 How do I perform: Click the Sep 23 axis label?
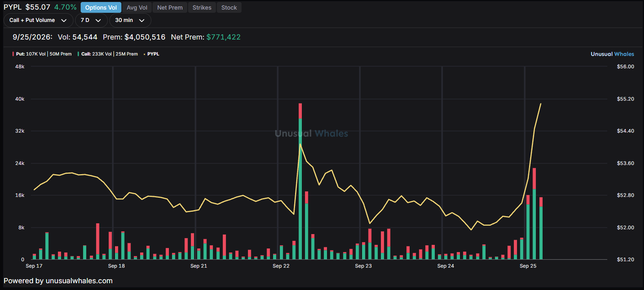pyautogui.click(x=363, y=266)
